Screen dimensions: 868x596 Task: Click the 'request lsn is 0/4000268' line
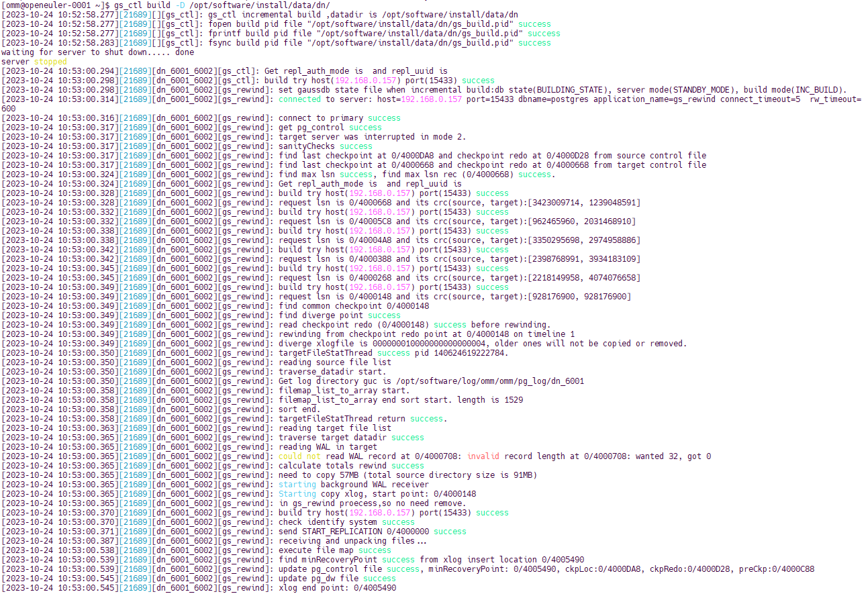(321, 277)
